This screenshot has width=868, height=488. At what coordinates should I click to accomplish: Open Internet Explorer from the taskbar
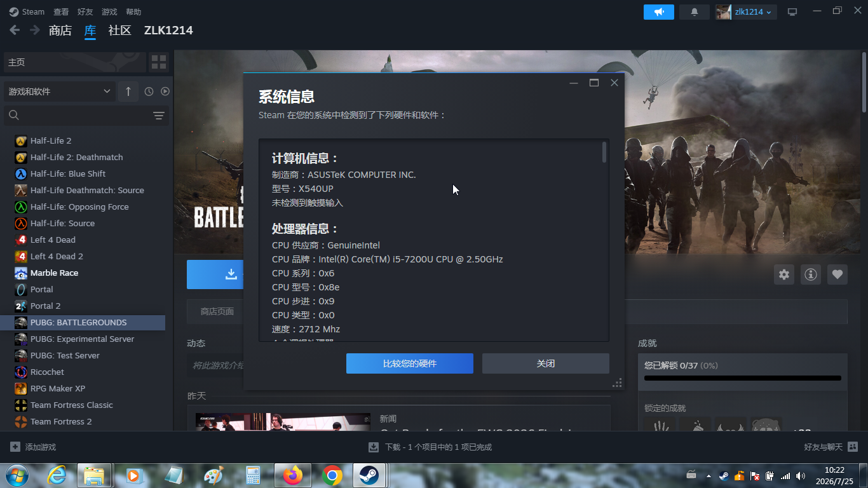click(x=57, y=475)
